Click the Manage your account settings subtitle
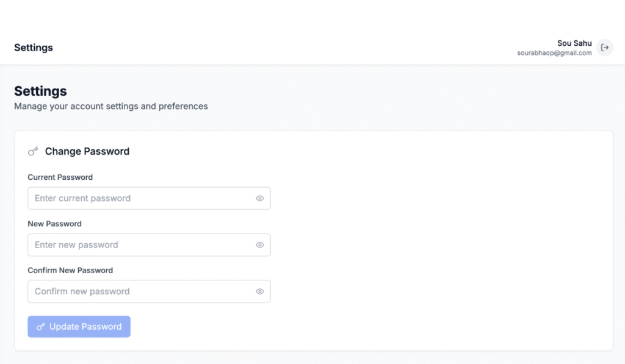625x364 pixels. click(x=110, y=106)
